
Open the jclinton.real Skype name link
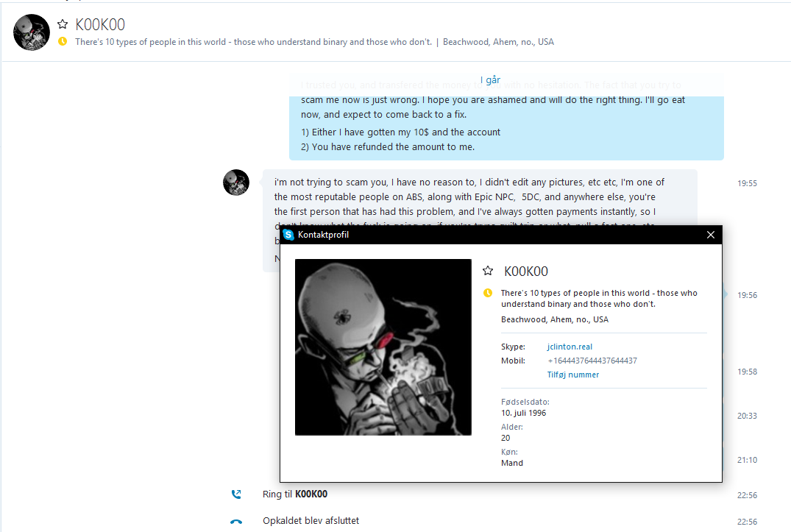tap(570, 347)
